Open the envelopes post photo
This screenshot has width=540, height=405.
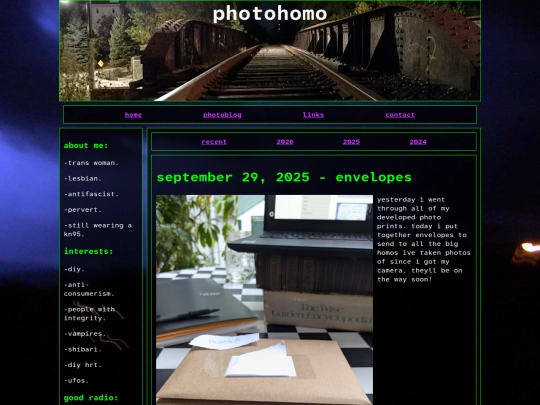[x=264, y=300]
